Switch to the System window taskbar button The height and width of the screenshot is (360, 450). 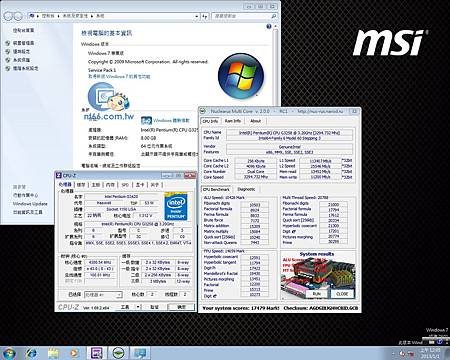(x=140, y=353)
